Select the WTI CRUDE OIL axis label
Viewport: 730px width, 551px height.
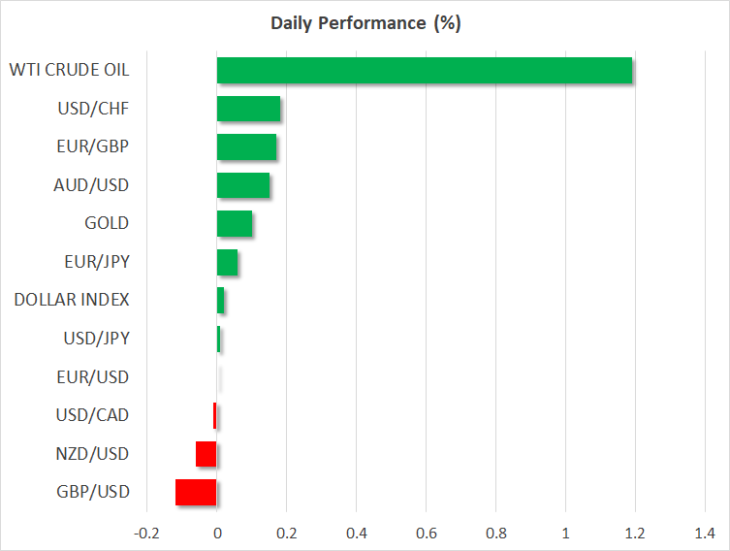point(69,70)
